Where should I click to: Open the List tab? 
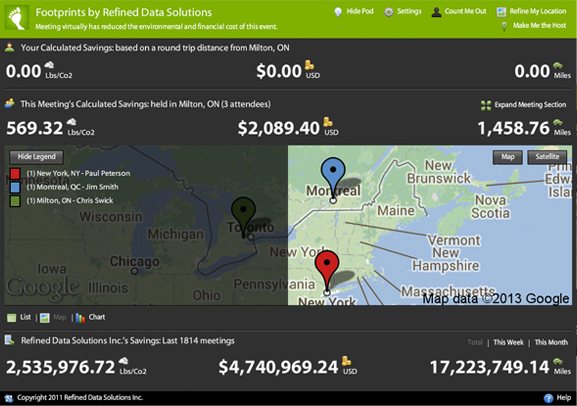tap(25, 317)
